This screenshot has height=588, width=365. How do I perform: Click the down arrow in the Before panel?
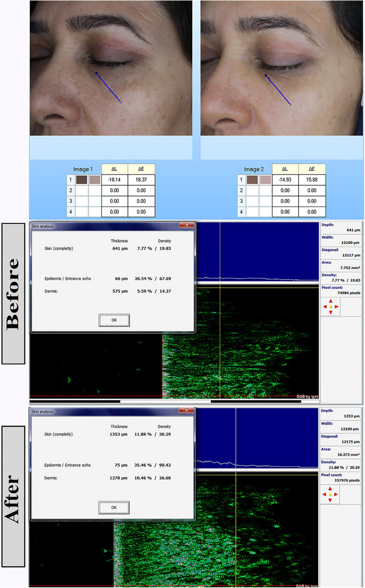pyautogui.click(x=330, y=312)
